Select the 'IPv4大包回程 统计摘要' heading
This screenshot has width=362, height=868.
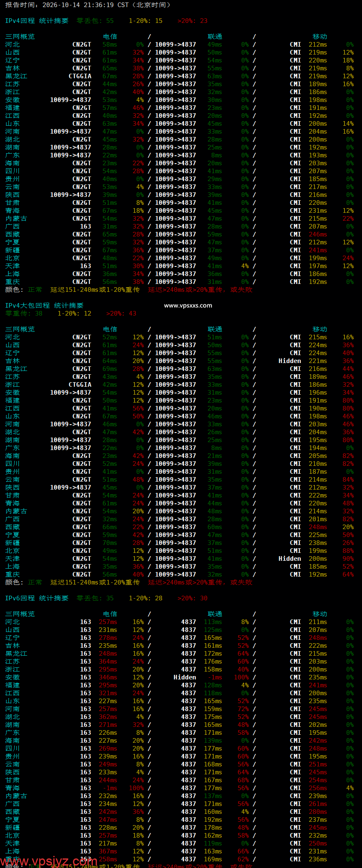(44, 306)
